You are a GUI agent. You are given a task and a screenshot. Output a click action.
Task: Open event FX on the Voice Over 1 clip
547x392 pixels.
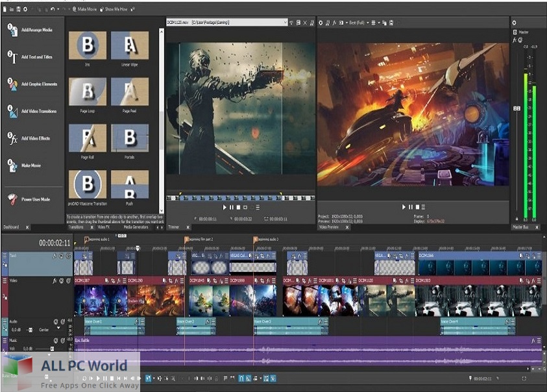coord(137,321)
